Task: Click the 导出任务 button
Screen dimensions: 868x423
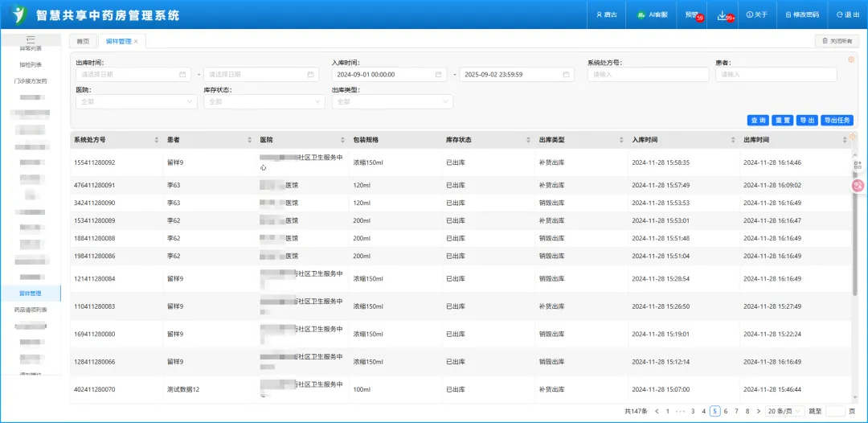Action: pyautogui.click(x=837, y=120)
